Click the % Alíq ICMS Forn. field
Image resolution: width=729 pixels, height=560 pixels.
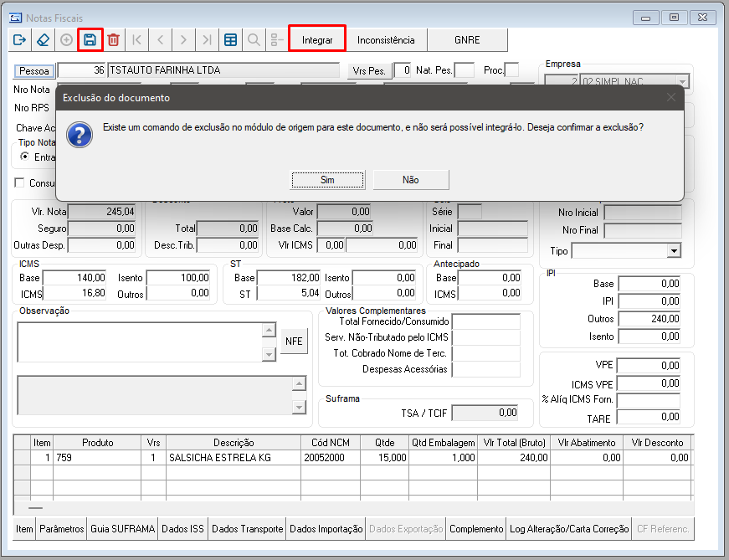click(x=649, y=400)
